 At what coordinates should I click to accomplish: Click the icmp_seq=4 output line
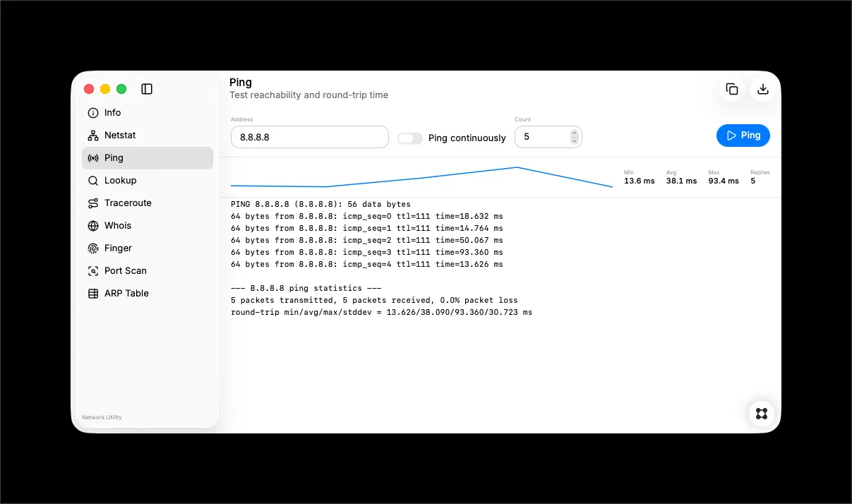[367, 264]
